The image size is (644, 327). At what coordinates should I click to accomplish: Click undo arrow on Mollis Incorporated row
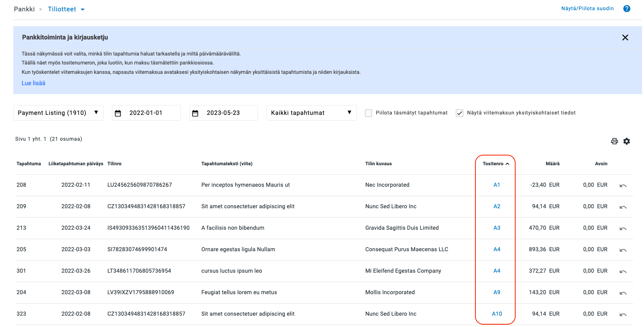click(x=623, y=293)
